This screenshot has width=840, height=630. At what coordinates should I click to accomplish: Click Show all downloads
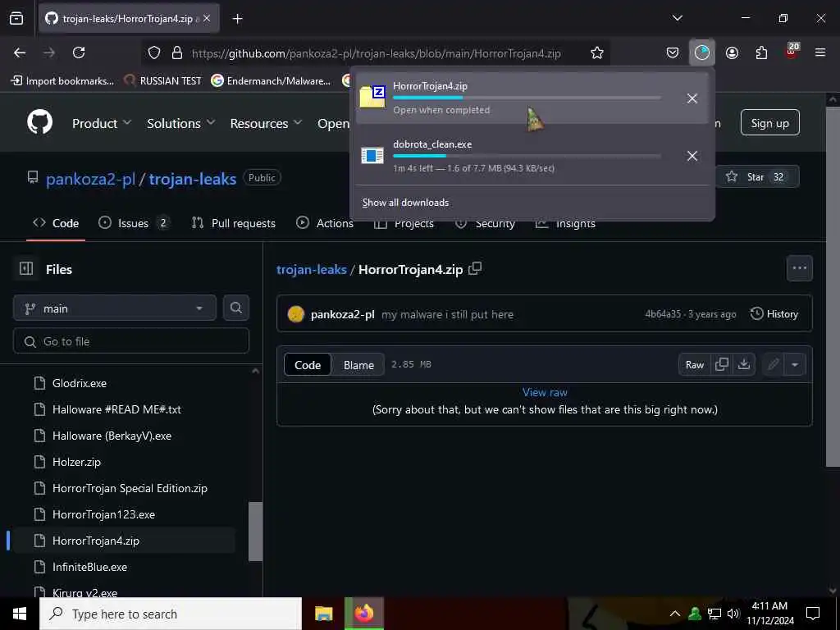tap(405, 203)
